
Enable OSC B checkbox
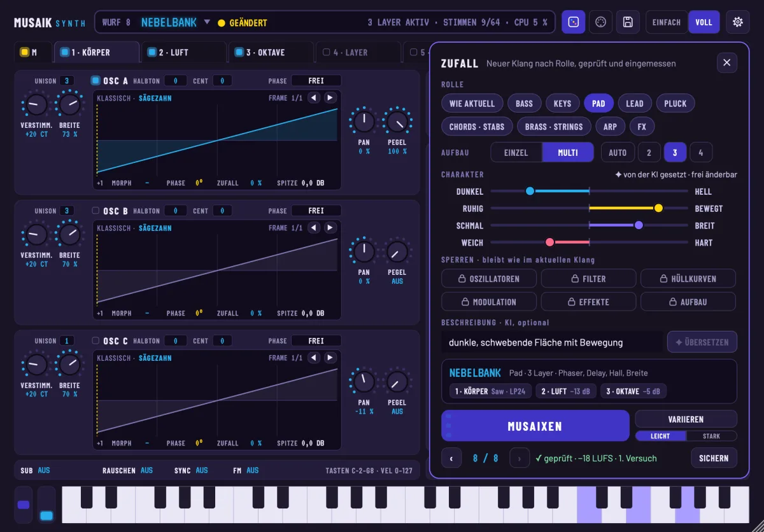pyautogui.click(x=95, y=211)
